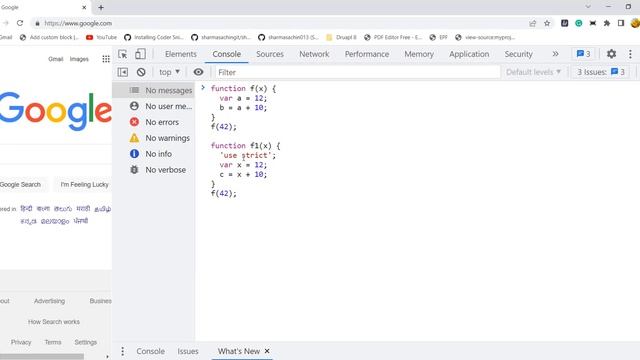
Task: Open the Google apps grid icon
Action: pyautogui.click(x=106, y=59)
